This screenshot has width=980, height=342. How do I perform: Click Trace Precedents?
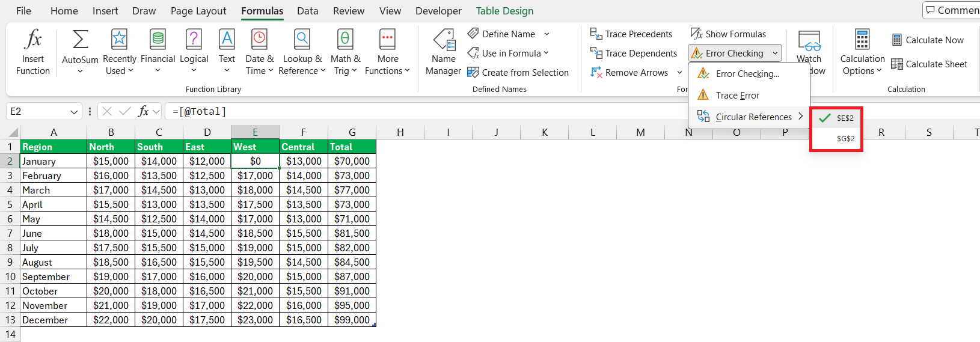[631, 34]
